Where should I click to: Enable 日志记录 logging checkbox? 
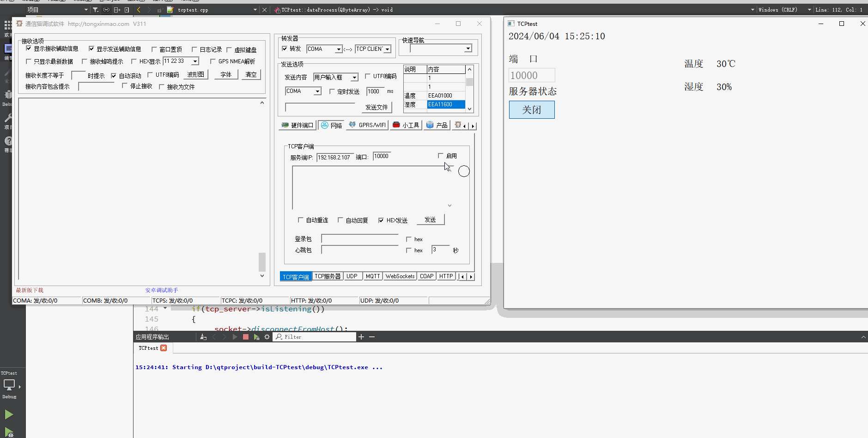(194, 49)
